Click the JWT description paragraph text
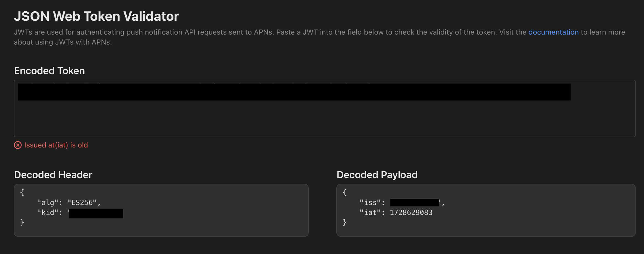 coord(320,37)
